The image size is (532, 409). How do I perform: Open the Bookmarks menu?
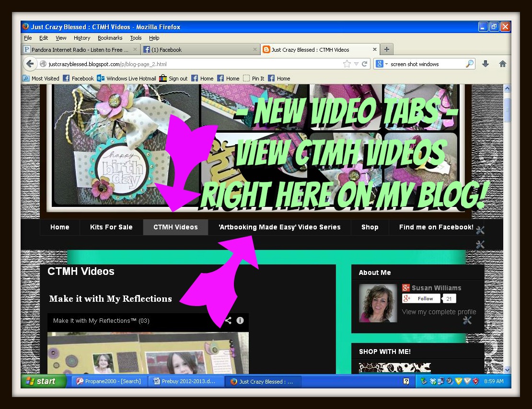pyautogui.click(x=110, y=38)
